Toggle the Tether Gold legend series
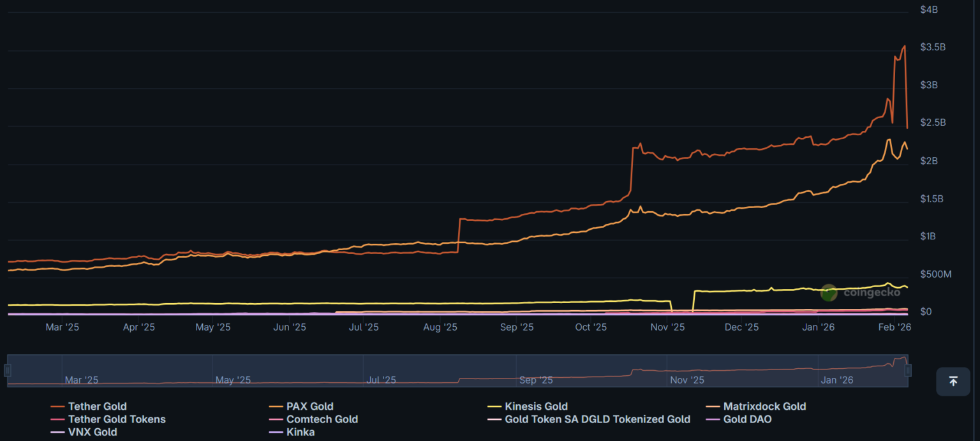This screenshot has width=980, height=441. 89,407
